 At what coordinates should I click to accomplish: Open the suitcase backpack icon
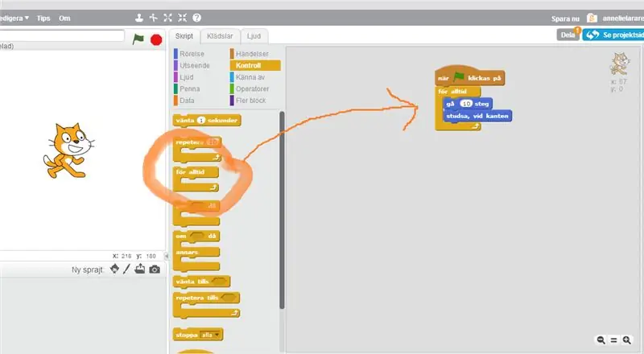(592, 18)
